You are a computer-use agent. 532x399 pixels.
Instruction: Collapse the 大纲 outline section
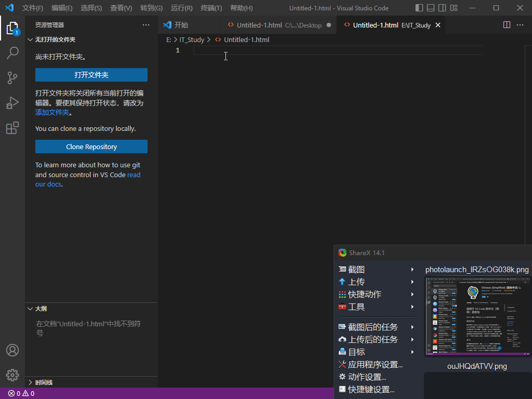(x=91, y=309)
